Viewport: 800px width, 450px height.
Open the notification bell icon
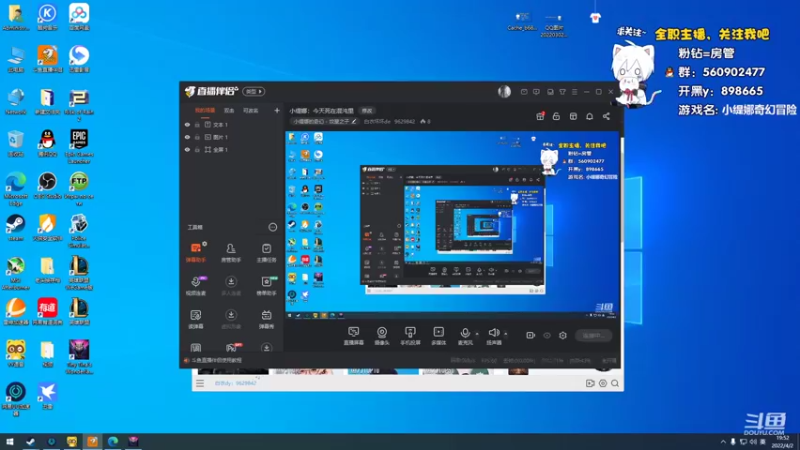pyautogui.click(x=589, y=116)
